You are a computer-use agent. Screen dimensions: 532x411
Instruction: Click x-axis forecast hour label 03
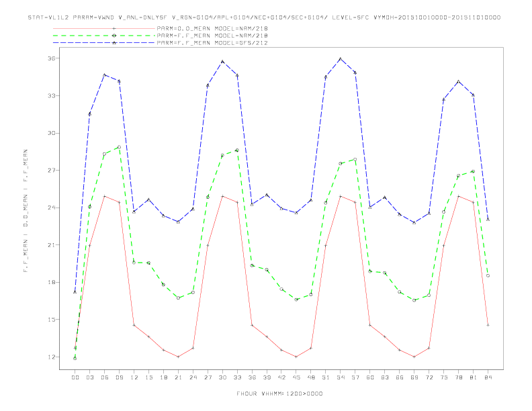(89, 377)
